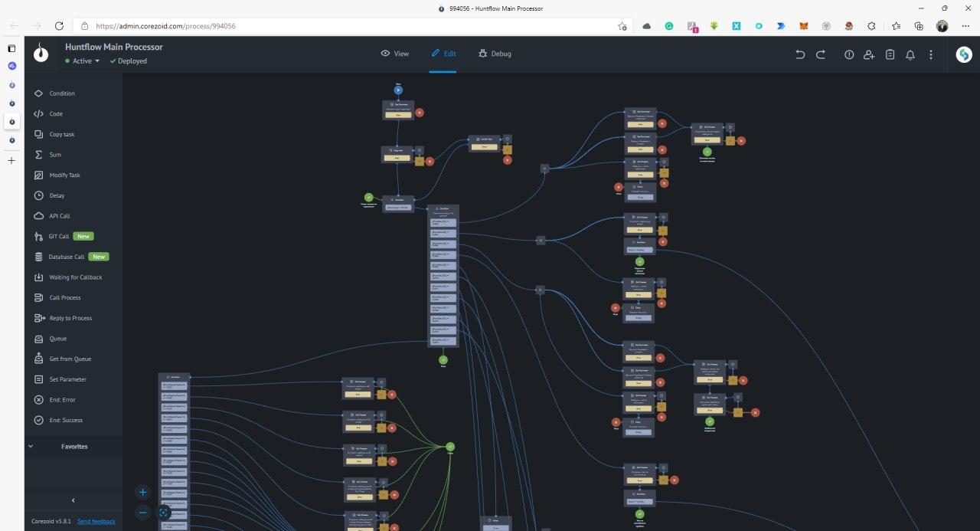Zoom out with the minus button

142,513
